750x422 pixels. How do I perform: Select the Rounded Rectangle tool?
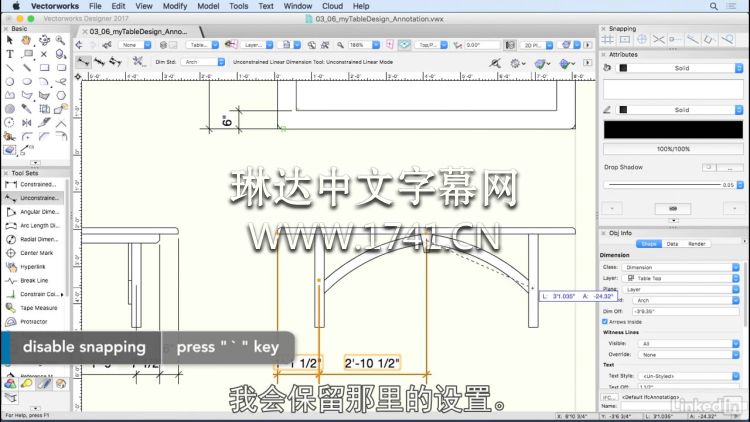click(61, 68)
